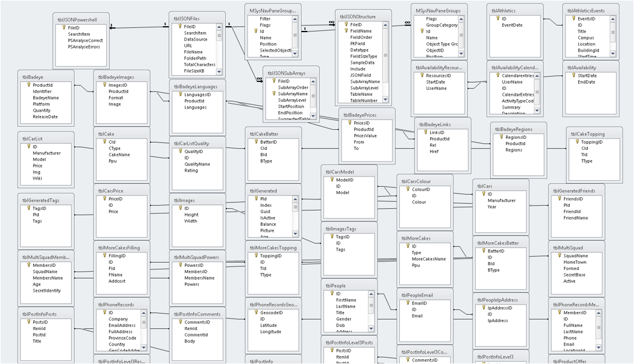Image resolution: width=634 pixels, height=364 pixels.
Task: Click the key icon next to ResourcesID
Action: click(x=422, y=76)
